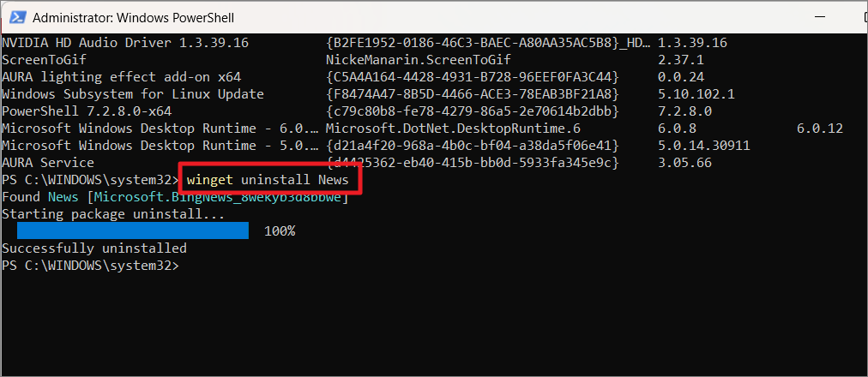The image size is (868, 377).
Task: Click the Found News line in the output
Action: tap(176, 197)
